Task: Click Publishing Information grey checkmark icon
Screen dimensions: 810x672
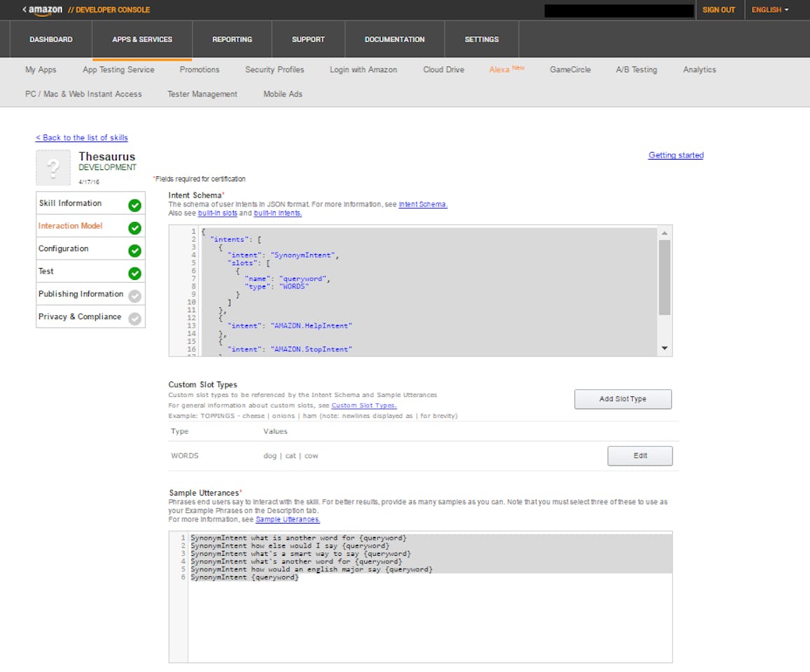Action: [x=135, y=296]
